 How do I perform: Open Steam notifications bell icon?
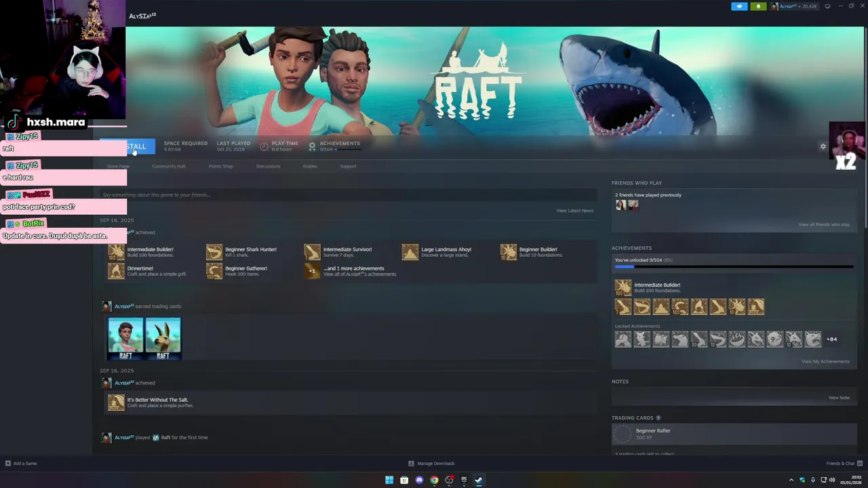pyautogui.click(x=758, y=6)
